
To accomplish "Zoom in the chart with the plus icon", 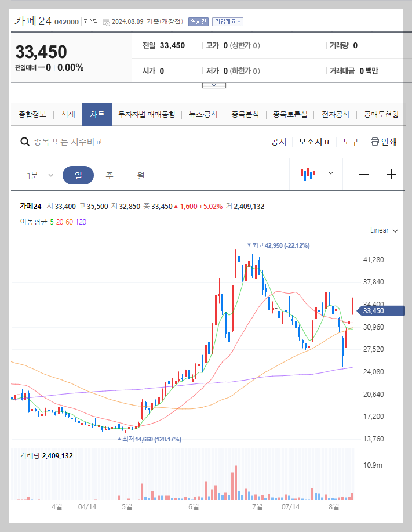I will 391,173.
